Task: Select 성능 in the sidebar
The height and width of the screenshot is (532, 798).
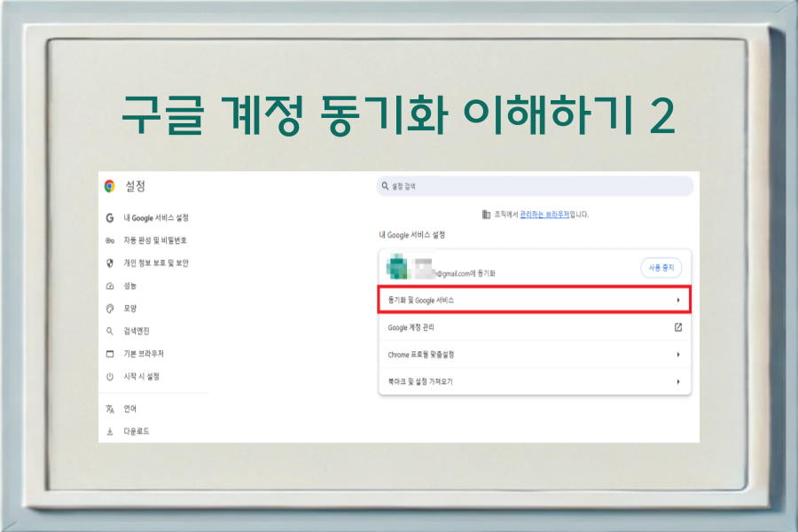Action: coord(129,286)
